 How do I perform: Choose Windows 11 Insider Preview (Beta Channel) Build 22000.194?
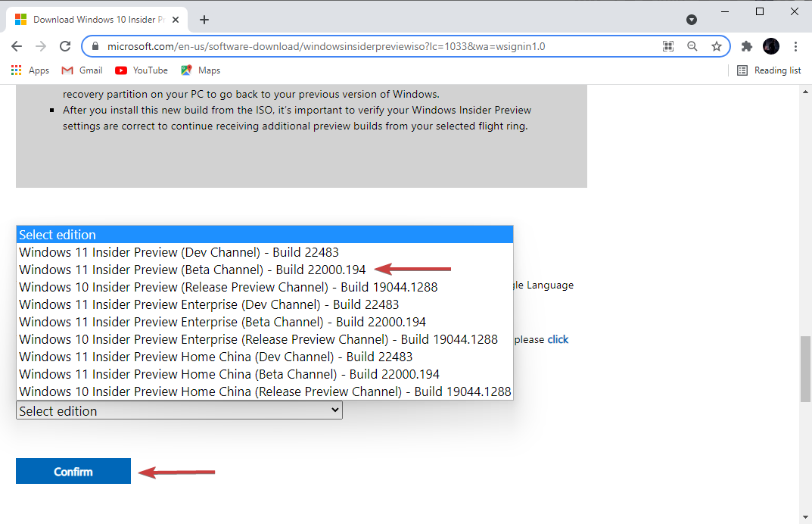(265, 270)
